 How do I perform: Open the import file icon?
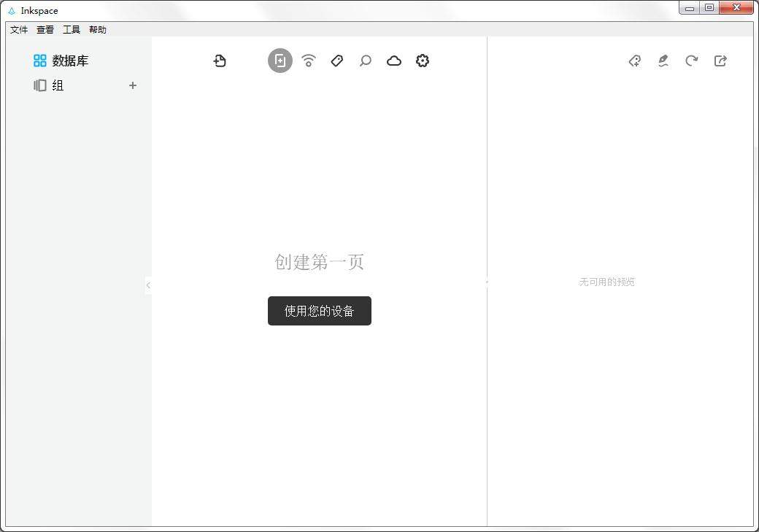[x=220, y=61]
